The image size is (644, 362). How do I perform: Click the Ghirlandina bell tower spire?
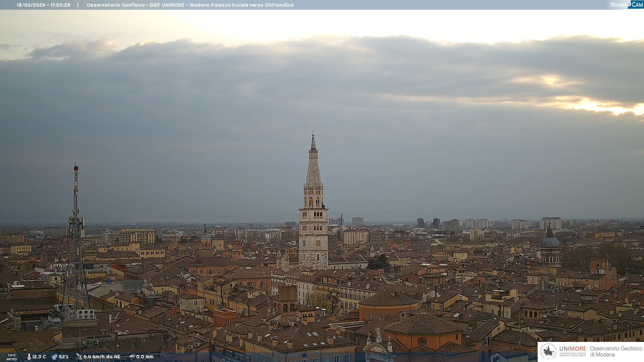click(x=313, y=168)
